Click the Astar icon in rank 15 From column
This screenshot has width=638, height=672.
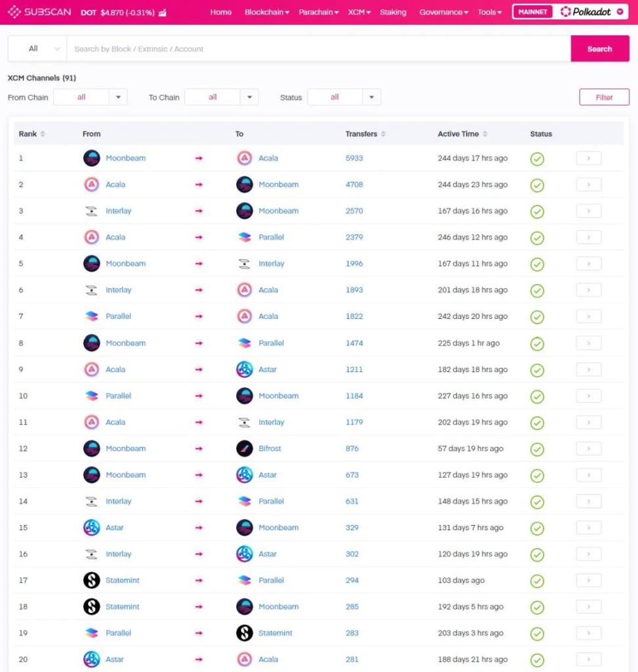(91, 528)
